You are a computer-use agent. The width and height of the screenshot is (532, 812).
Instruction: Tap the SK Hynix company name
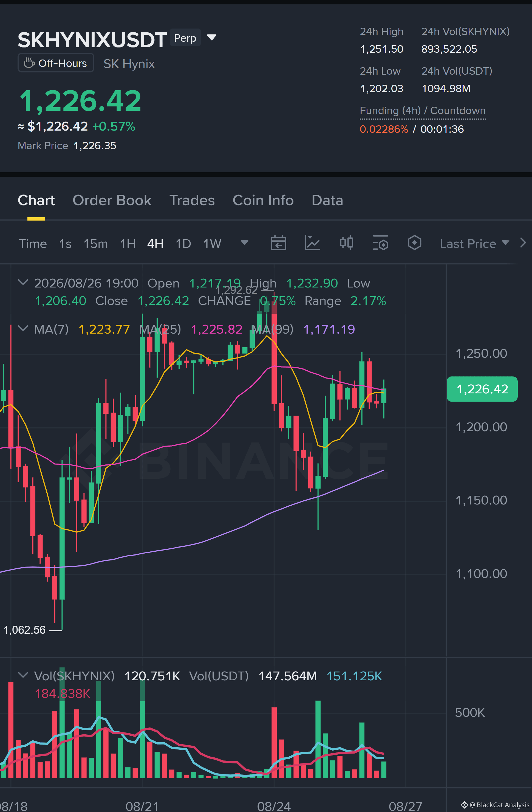(129, 64)
